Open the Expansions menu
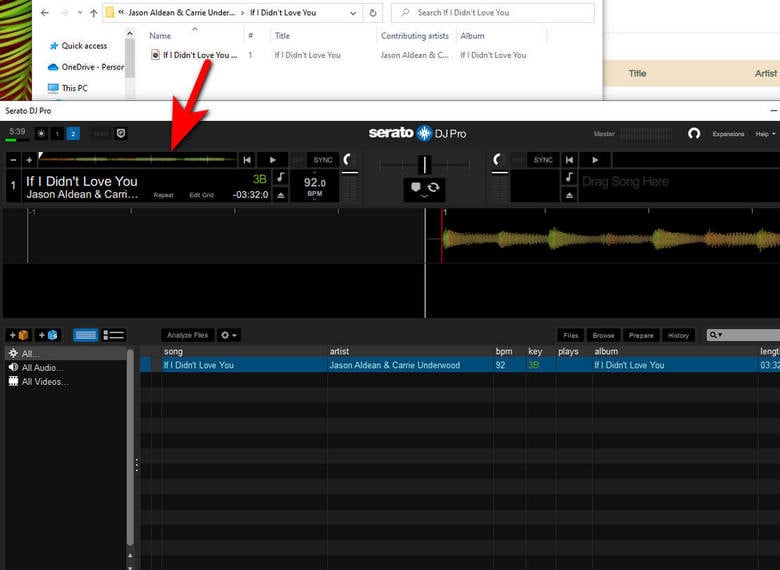The width and height of the screenshot is (780, 570). tap(728, 134)
